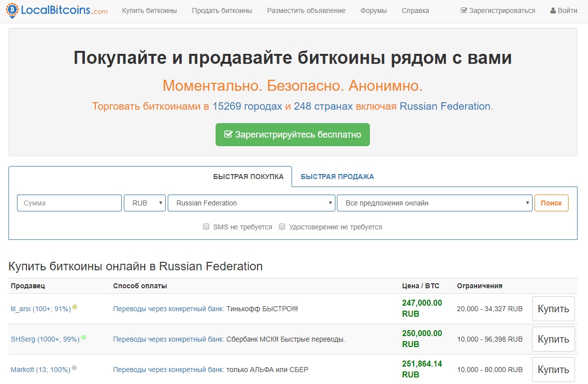Image resolution: width=588 pixels, height=384 pixels.
Task: Enable the SMS не требуется checkbox
Action: click(206, 226)
